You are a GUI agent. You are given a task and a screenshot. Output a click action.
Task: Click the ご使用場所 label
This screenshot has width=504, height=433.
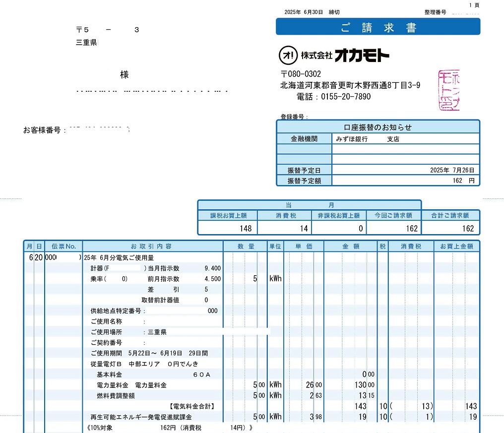pos(106,332)
